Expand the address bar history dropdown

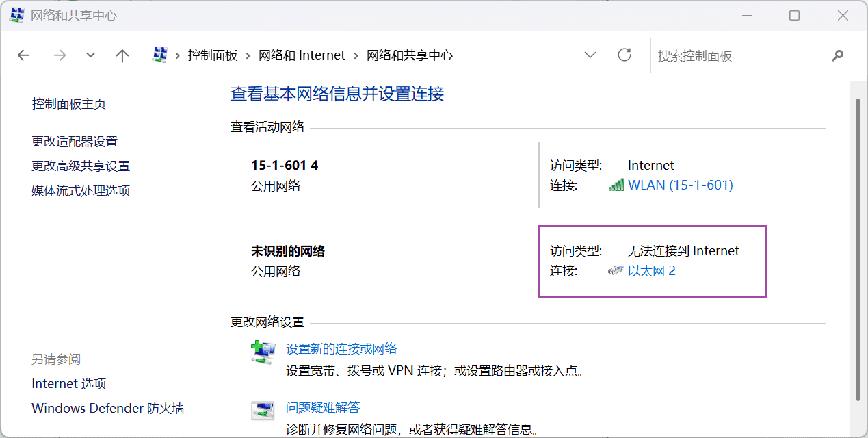[x=590, y=55]
